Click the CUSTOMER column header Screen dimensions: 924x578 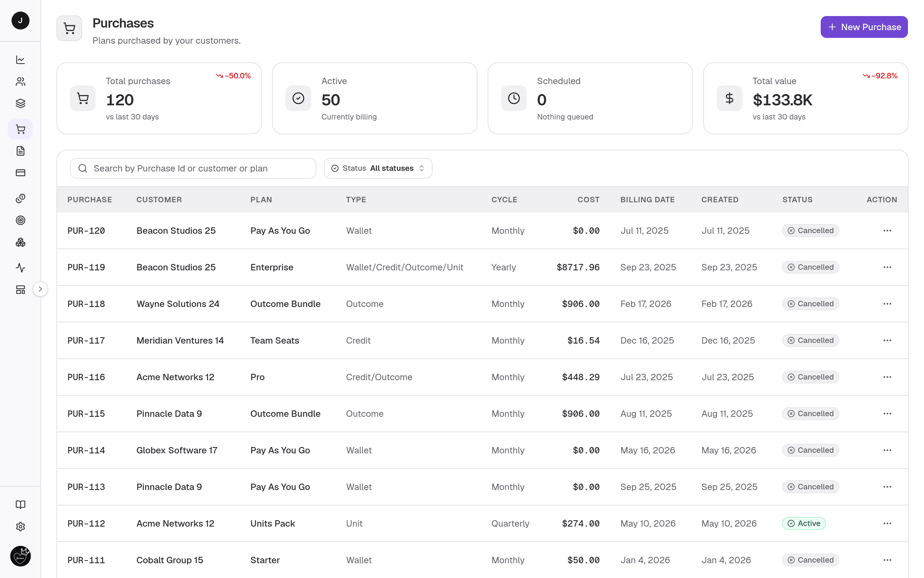(159, 199)
